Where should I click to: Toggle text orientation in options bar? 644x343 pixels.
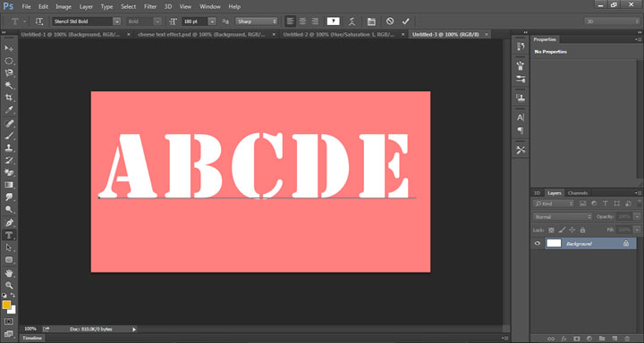(x=39, y=21)
